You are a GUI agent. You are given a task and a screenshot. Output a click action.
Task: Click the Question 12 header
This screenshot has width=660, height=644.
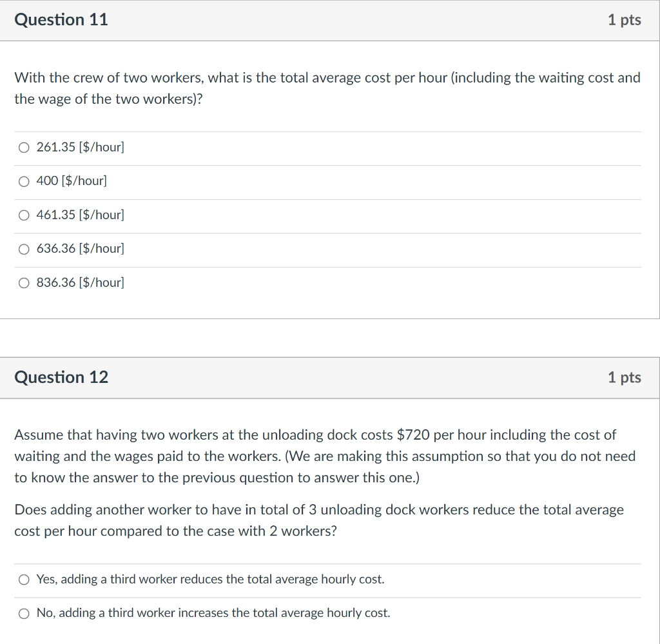(x=61, y=377)
